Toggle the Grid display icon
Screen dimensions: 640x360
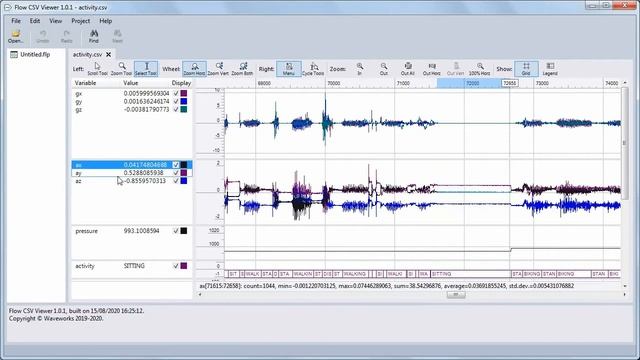(526, 69)
